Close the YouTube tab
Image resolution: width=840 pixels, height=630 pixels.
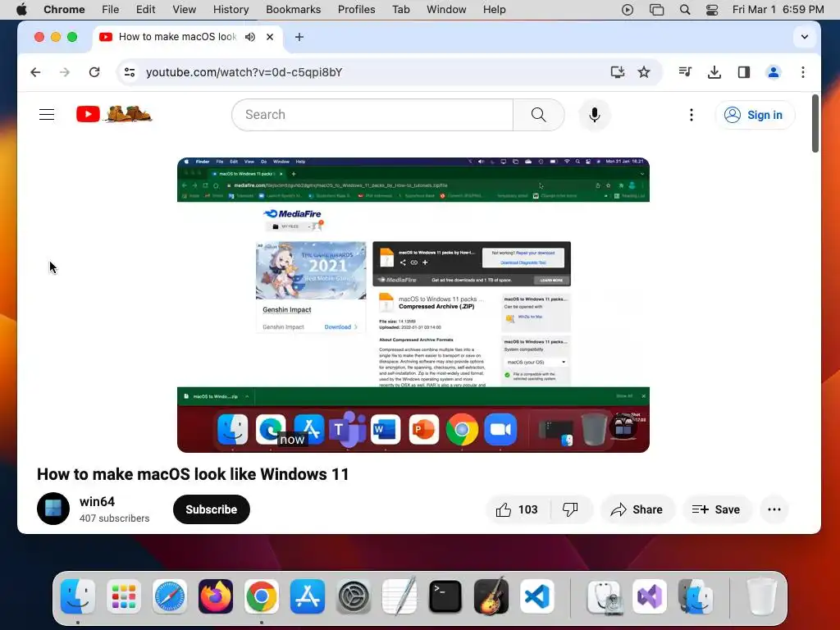click(x=270, y=37)
